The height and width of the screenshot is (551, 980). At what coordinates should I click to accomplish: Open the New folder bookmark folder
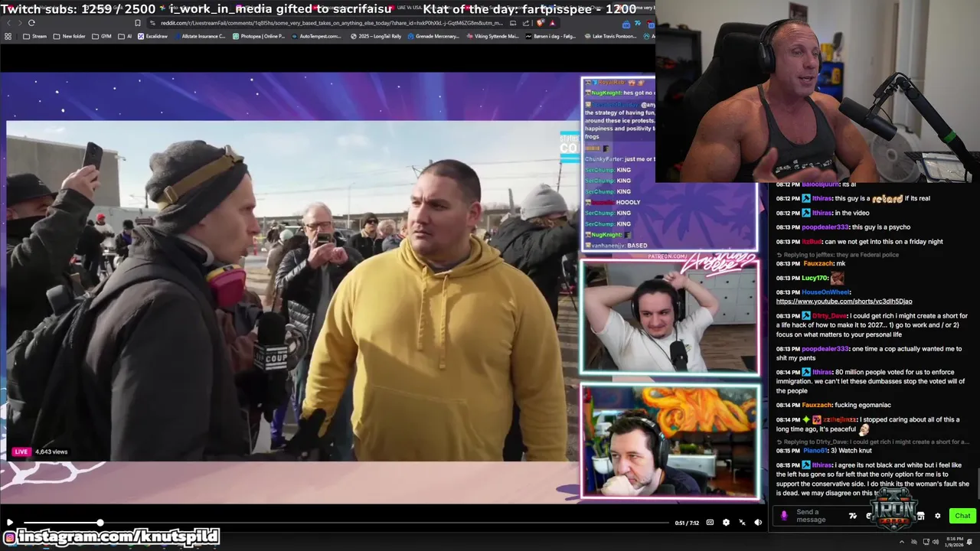(69, 36)
